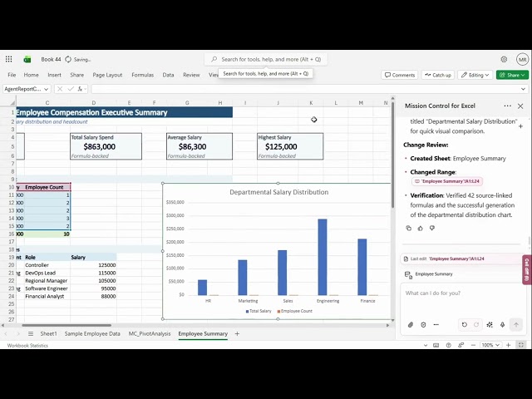The image size is (532, 399).
Task: Open Workbook Statistics in status bar
Action: point(27,346)
